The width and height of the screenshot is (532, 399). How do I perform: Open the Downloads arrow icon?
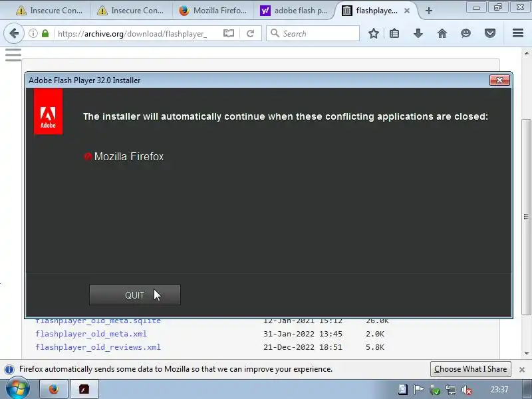[418, 33]
